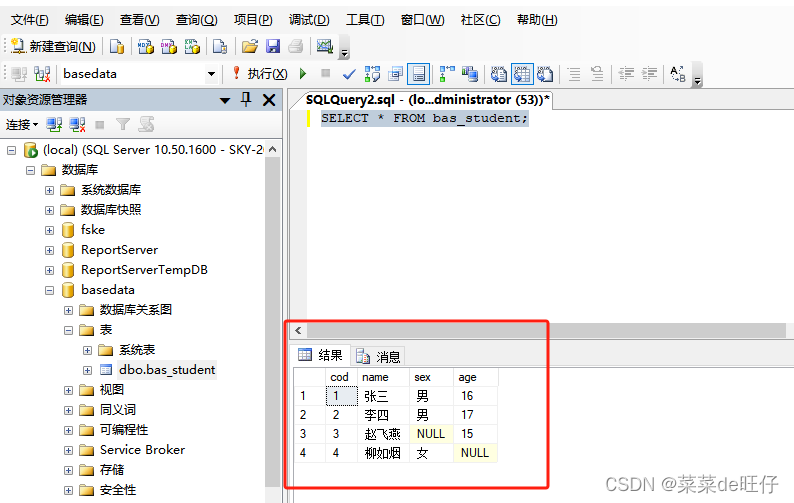This screenshot has width=794, height=503.
Task: Expand the Service Broker folder
Action: pyautogui.click(x=68, y=450)
